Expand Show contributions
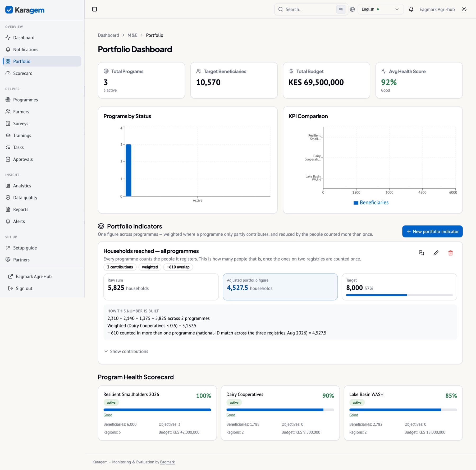476x470 pixels. (126, 351)
